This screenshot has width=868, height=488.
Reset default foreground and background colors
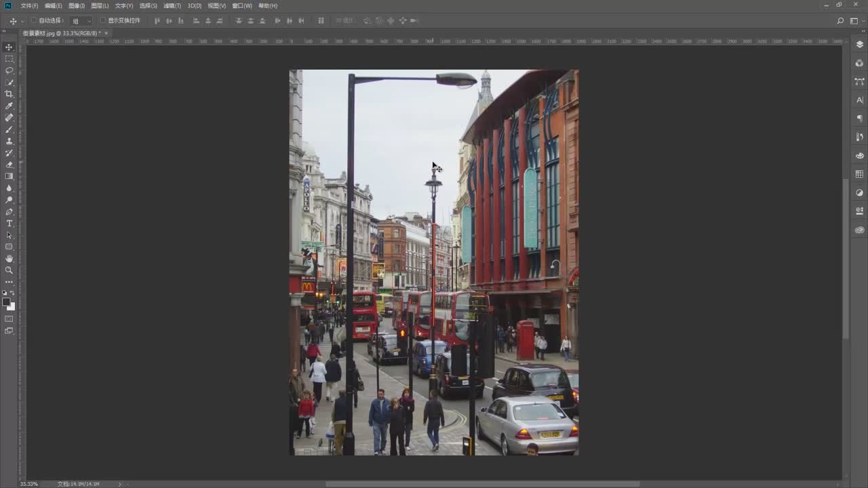coord(5,293)
